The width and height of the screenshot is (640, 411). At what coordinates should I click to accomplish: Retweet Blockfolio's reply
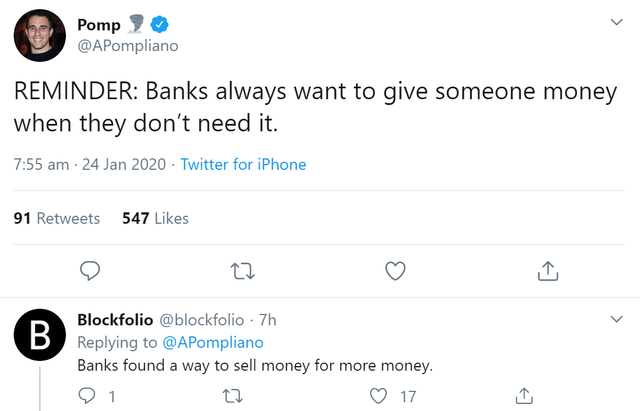(233, 396)
